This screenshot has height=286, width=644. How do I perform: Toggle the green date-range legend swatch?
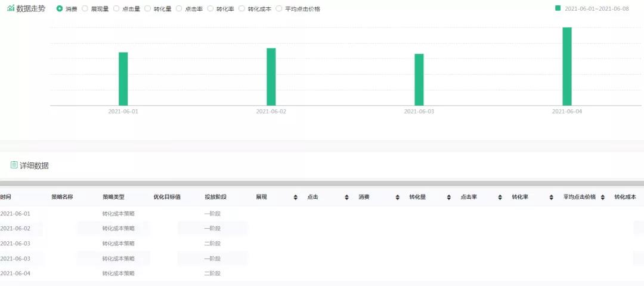click(x=558, y=8)
